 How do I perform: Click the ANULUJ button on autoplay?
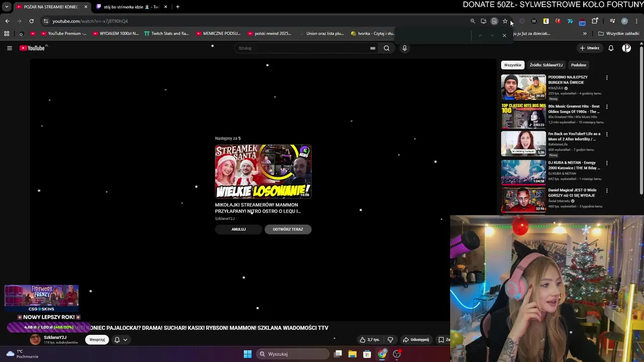[x=238, y=229]
